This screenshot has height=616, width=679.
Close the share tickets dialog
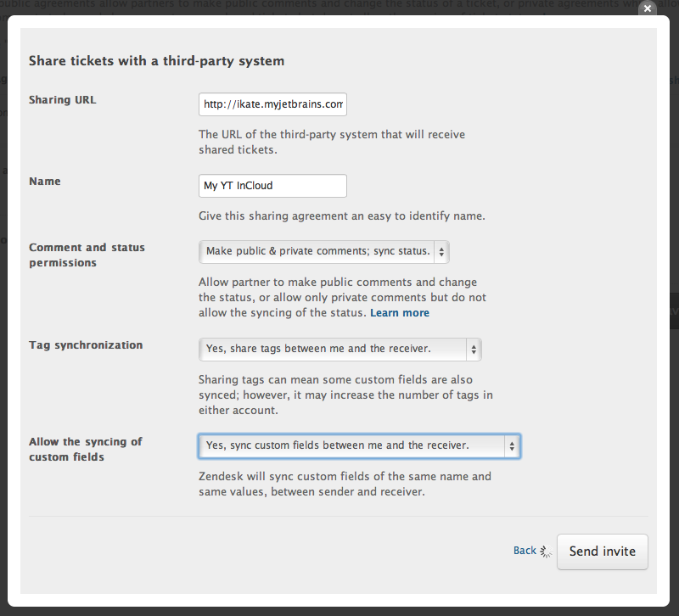648,8
